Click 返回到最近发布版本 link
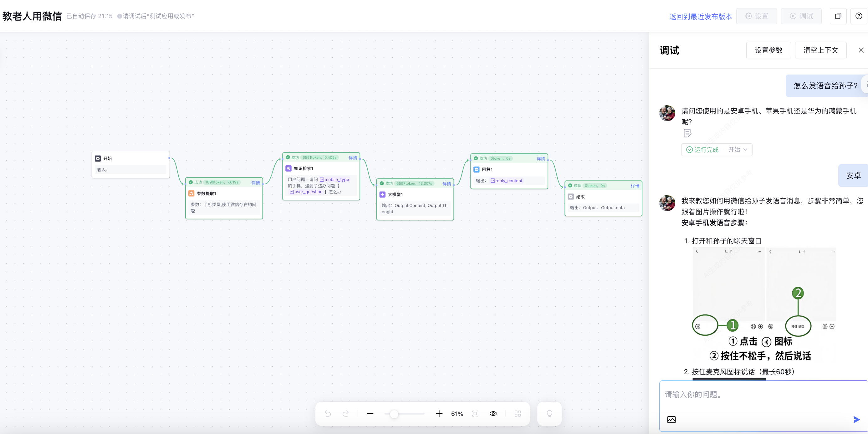 click(x=700, y=17)
